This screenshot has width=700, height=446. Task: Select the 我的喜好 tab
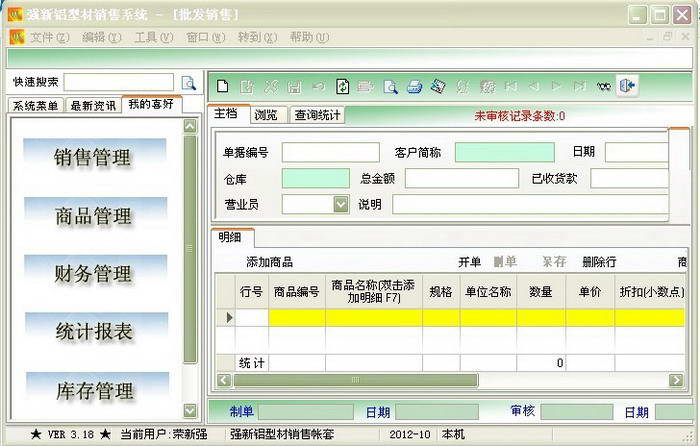151,104
